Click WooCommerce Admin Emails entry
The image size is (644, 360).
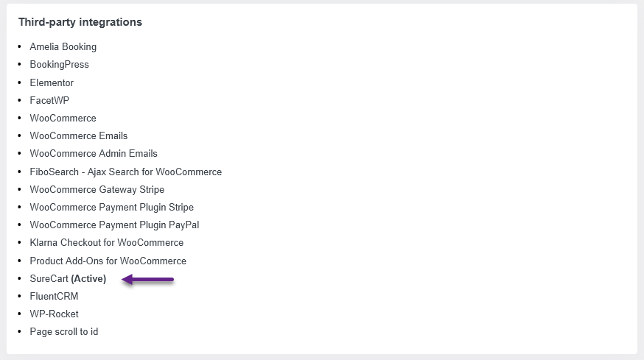point(94,153)
